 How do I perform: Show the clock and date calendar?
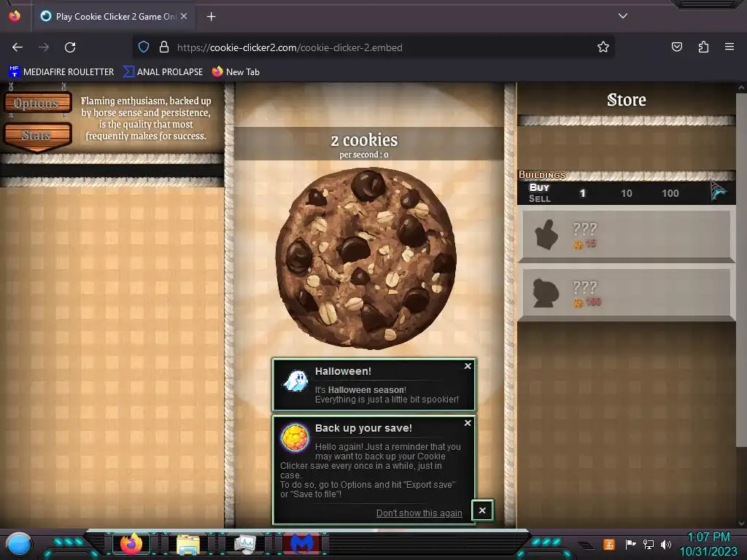point(708,544)
